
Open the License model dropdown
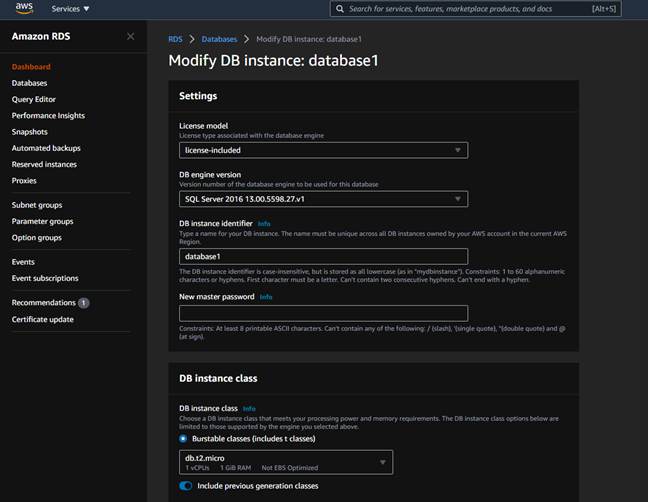[324, 150]
